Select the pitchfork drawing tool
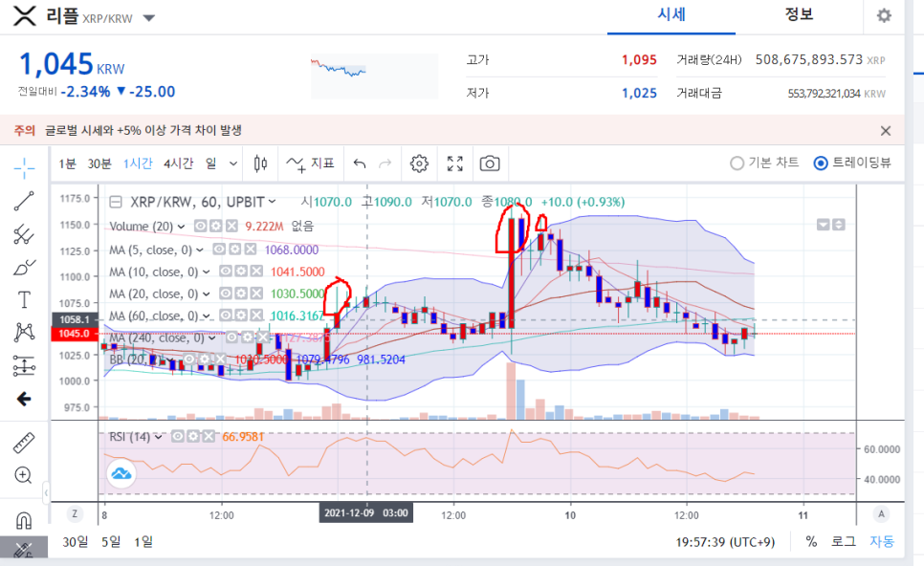Image resolution: width=924 pixels, height=566 pixels. pyautogui.click(x=24, y=234)
